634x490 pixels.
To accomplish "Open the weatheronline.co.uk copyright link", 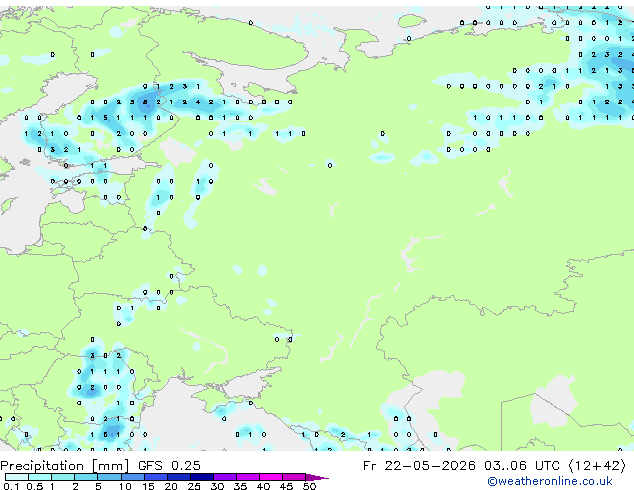I will 549,481.
